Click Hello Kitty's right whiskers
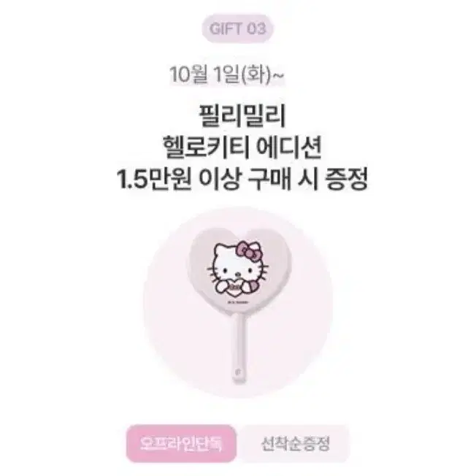The image size is (476, 476). pyautogui.click(x=262, y=270)
